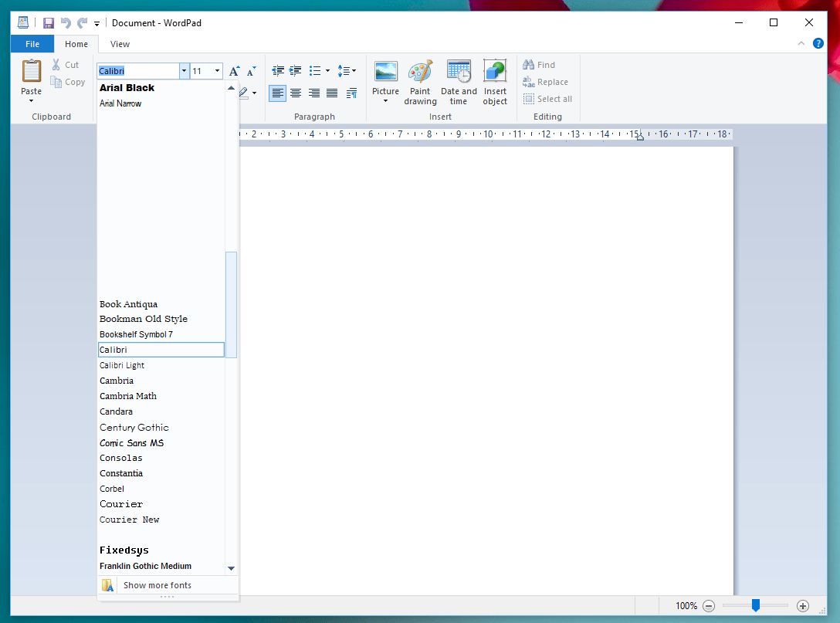Toggle Align text right
840x623 pixels.
pyautogui.click(x=314, y=93)
